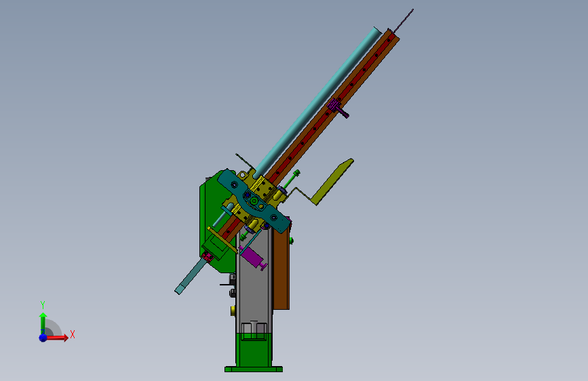Screen dimensions: 588x381
Task: Select the teal rod protruding at lower left
Action: click(x=191, y=277)
